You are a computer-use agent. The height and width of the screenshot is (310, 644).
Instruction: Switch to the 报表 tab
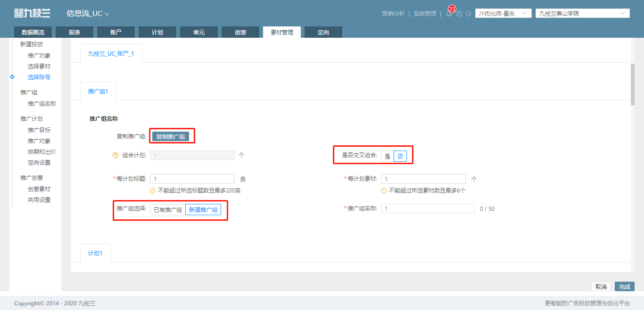74,32
